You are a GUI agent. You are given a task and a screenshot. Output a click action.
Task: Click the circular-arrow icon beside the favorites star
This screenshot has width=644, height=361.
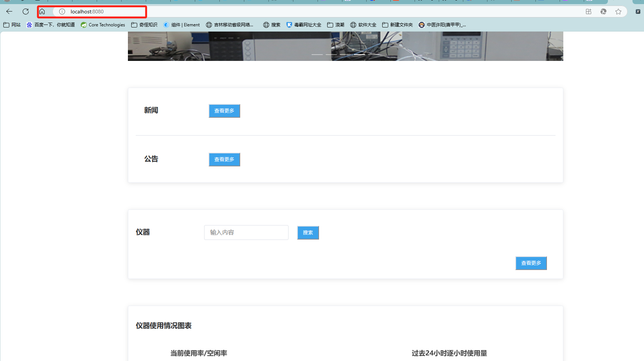(x=603, y=12)
